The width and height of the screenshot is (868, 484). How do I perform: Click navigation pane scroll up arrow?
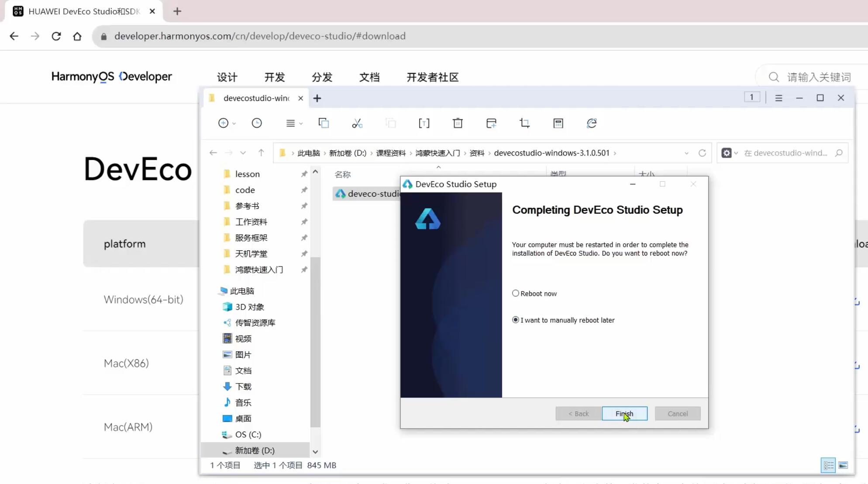[x=315, y=172]
